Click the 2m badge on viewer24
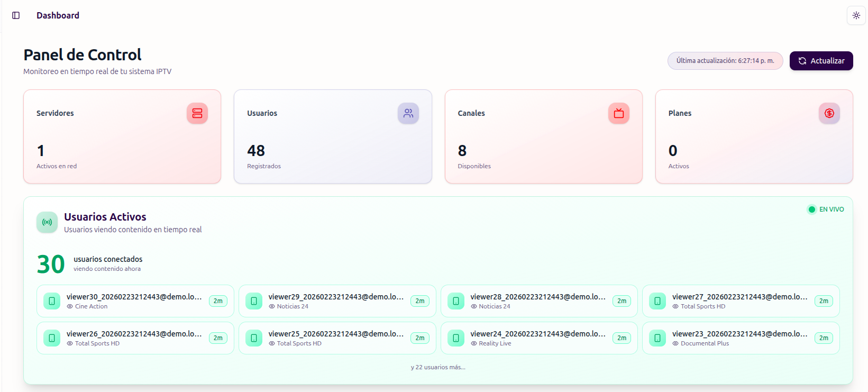This screenshot has width=868, height=392. 622,338
